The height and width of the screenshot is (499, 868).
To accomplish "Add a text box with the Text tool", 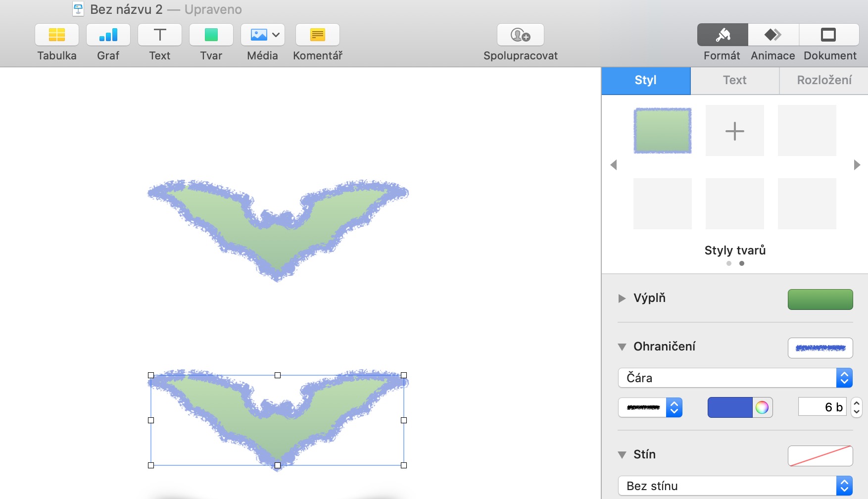I will (159, 35).
